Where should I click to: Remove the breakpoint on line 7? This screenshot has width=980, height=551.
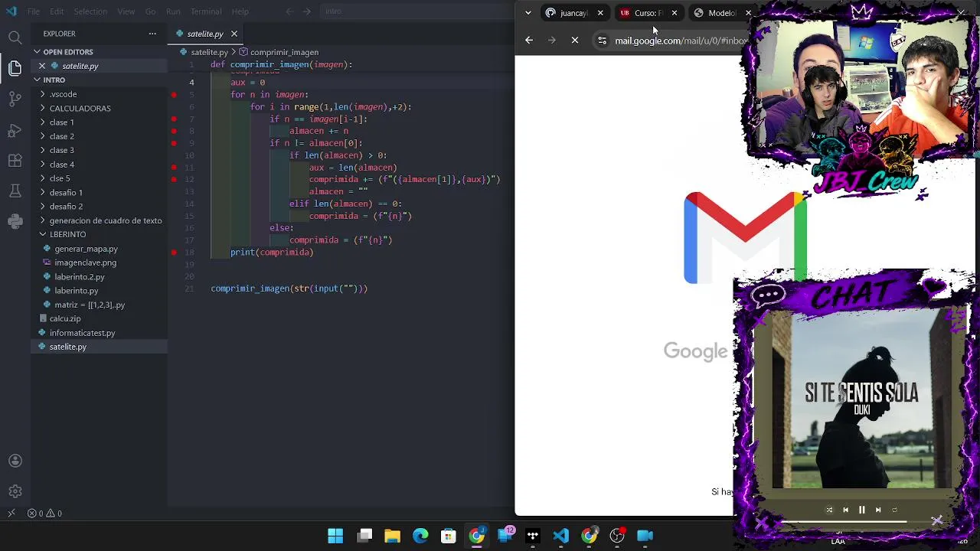click(174, 119)
